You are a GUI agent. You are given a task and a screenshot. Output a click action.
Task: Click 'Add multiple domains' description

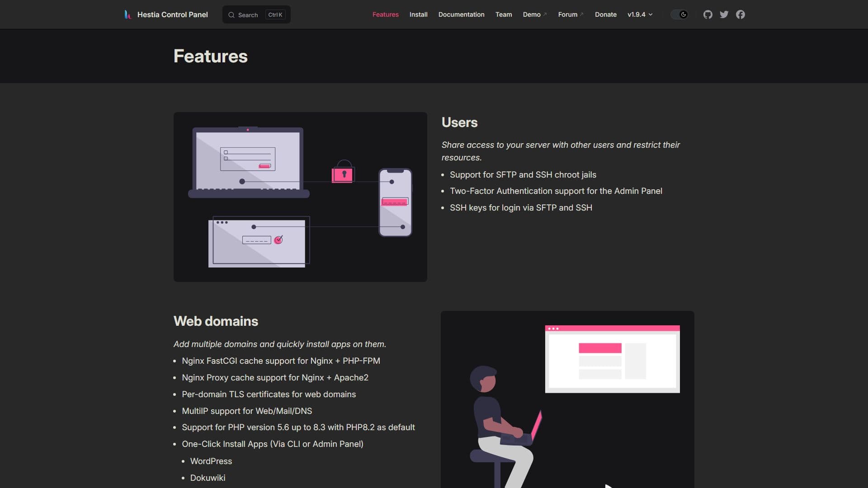pos(279,344)
